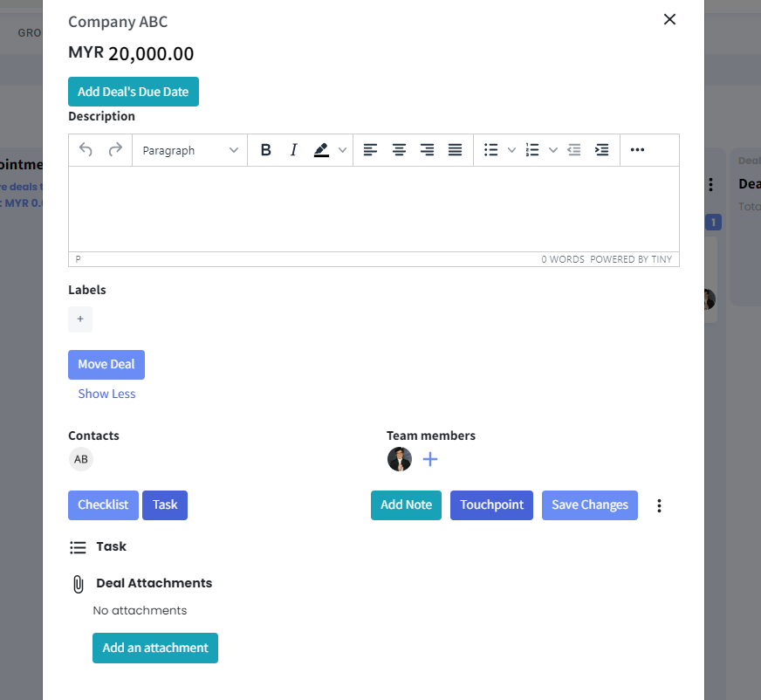Open the highlight color dropdown arrow
Image resolution: width=761 pixels, height=700 pixels.
click(x=343, y=150)
